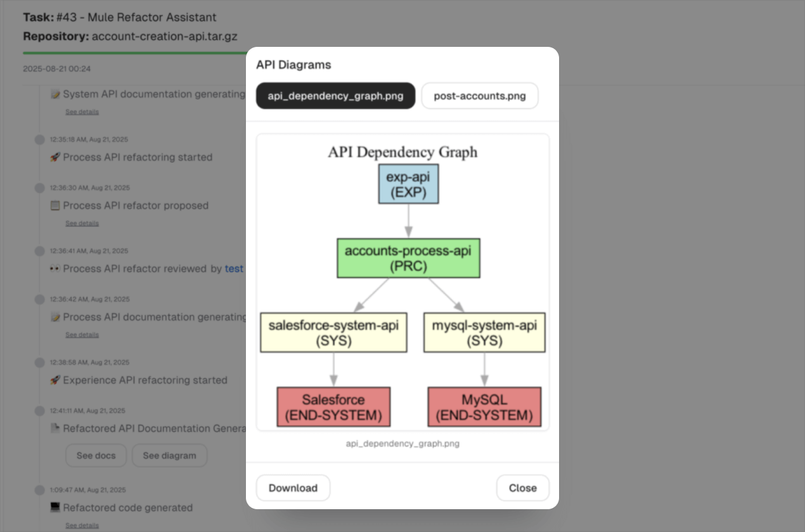
Task: Switch to api_dependency_graph.png tab
Action: point(335,96)
